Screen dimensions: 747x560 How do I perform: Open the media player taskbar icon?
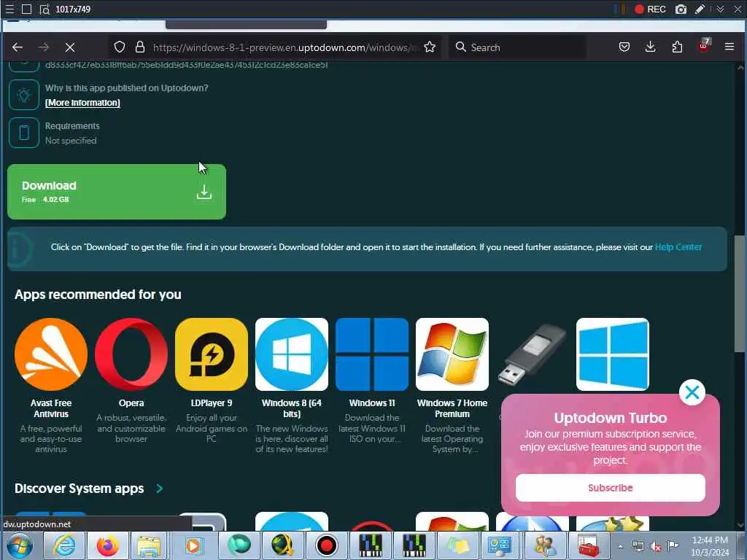pos(193,545)
